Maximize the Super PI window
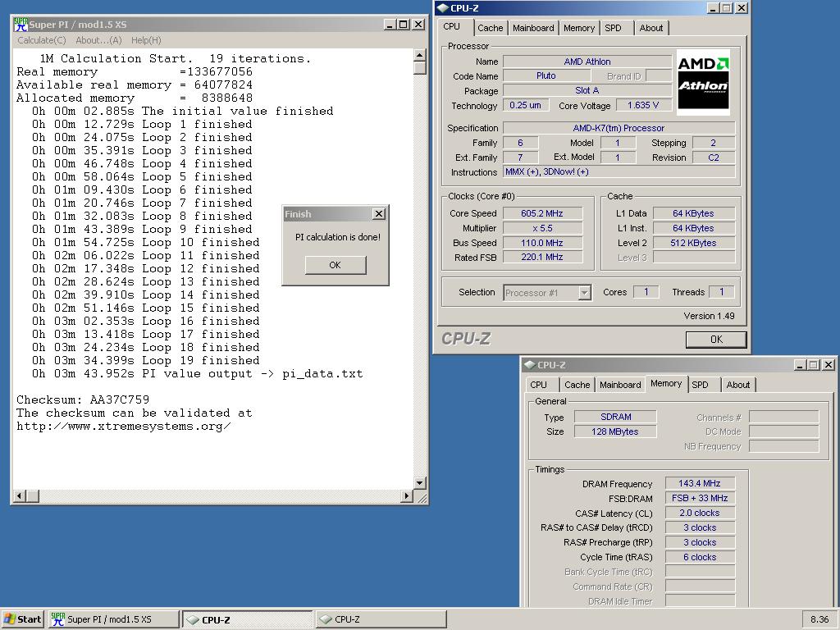This screenshot has width=840, height=630. pyautogui.click(x=404, y=24)
